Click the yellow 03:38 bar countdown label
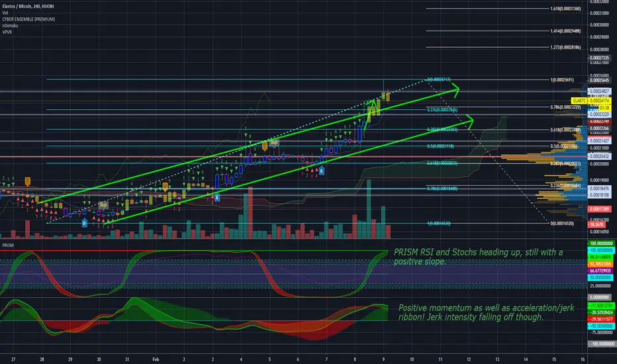This screenshot has width=617, height=364. tap(604, 107)
